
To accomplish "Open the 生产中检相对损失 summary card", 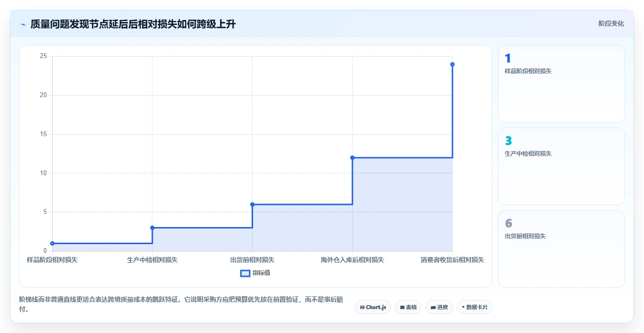I will coord(561,166).
